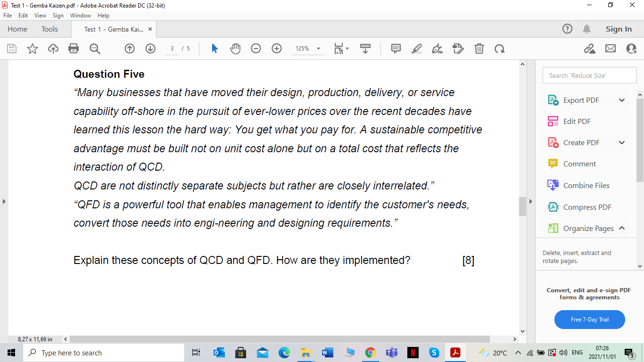Start presentation full-screen mode
Viewport: 644px width, 362px height.
365,49
